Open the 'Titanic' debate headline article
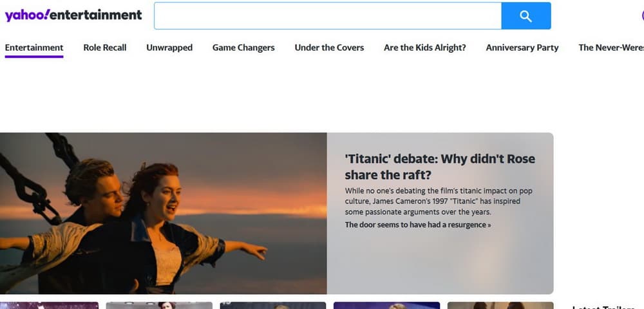Image resolution: width=644 pixels, height=309 pixels. point(440,167)
